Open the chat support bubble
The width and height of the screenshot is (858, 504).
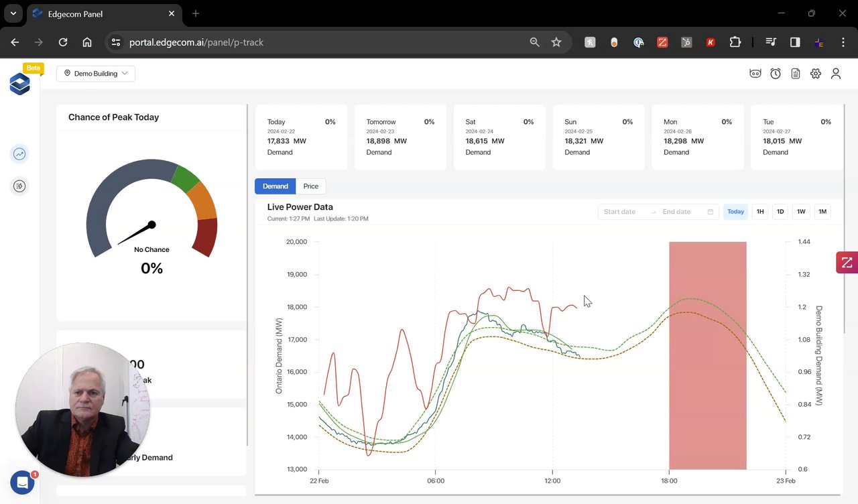point(22,482)
